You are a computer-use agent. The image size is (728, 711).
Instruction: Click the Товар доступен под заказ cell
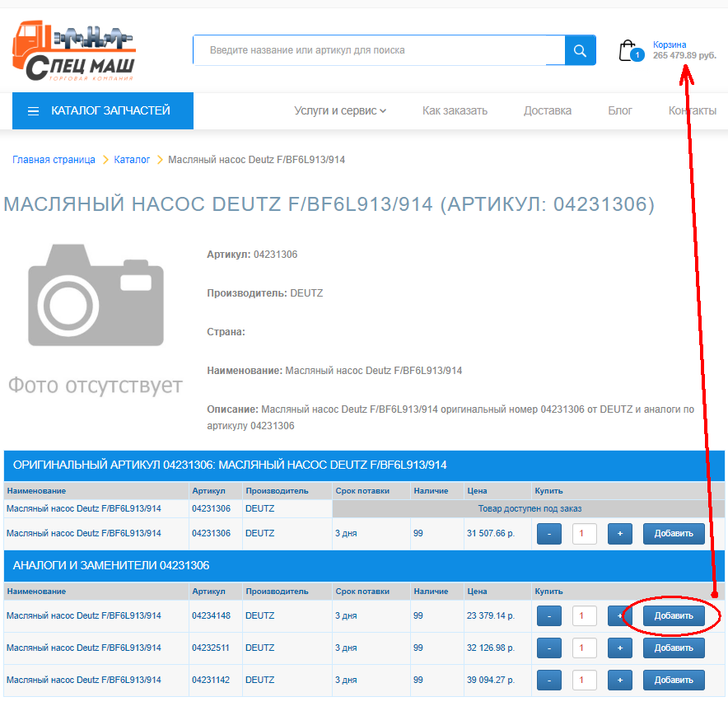pos(529,508)
